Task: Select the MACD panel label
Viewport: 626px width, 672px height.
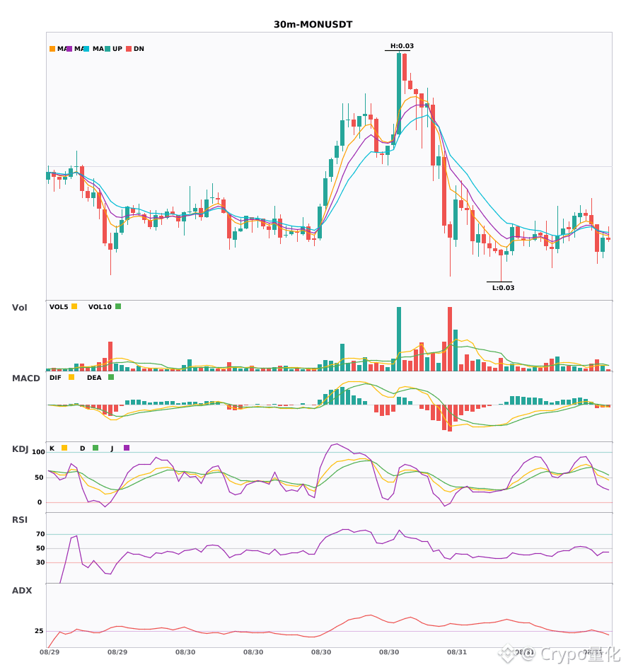Action: point(25,378)
